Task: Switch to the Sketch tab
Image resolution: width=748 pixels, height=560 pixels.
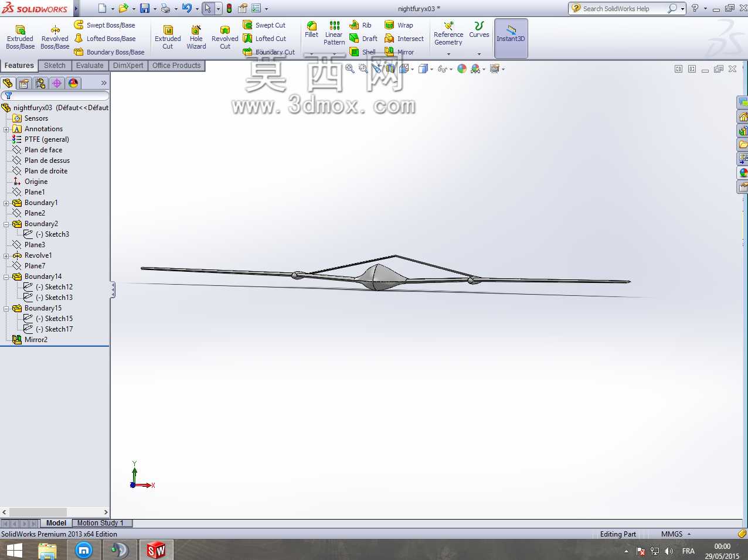Action: pyautogui.click(x=55, y=66)
